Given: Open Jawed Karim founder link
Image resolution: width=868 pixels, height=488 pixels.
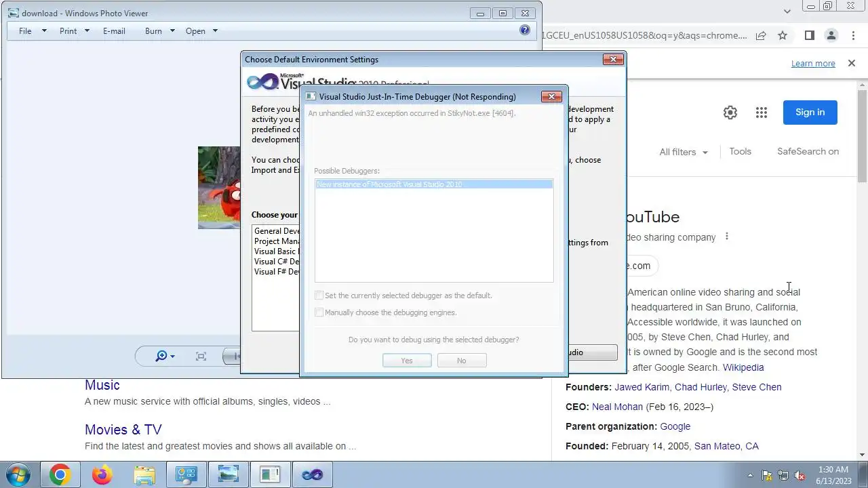Looking at the screenshot, I should (x=643, y=387).
